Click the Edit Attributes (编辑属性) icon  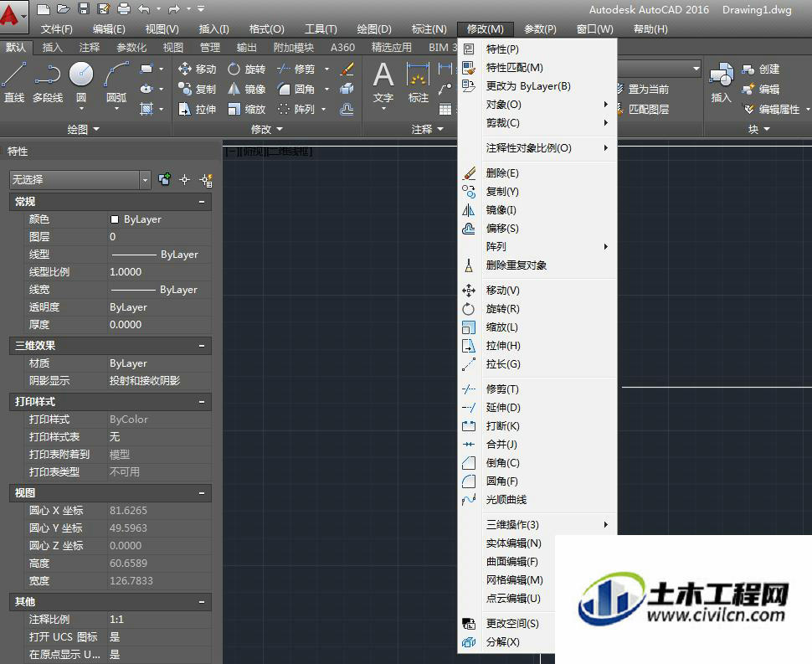pos(772,110)
